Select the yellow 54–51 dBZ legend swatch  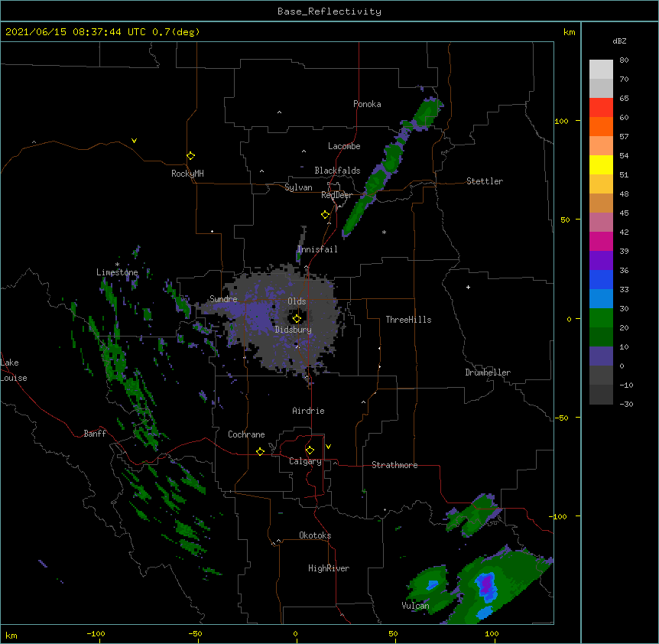[601, 164]
